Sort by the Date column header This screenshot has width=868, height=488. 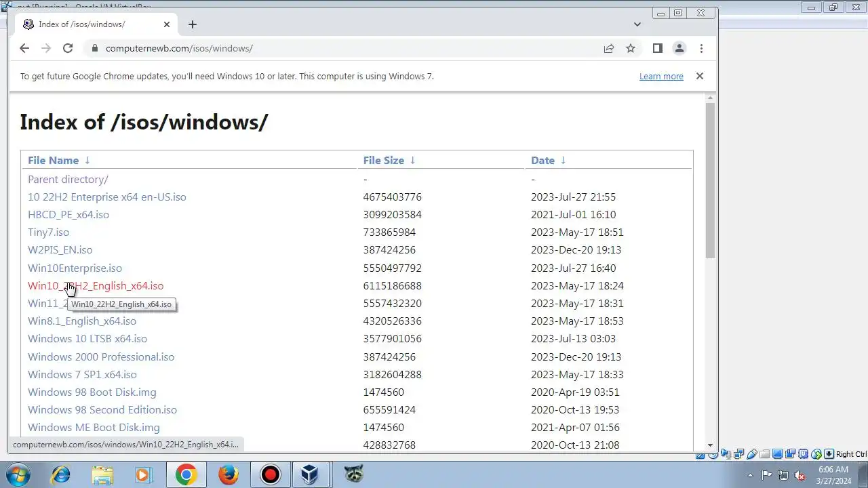click(x=542, y=161)
